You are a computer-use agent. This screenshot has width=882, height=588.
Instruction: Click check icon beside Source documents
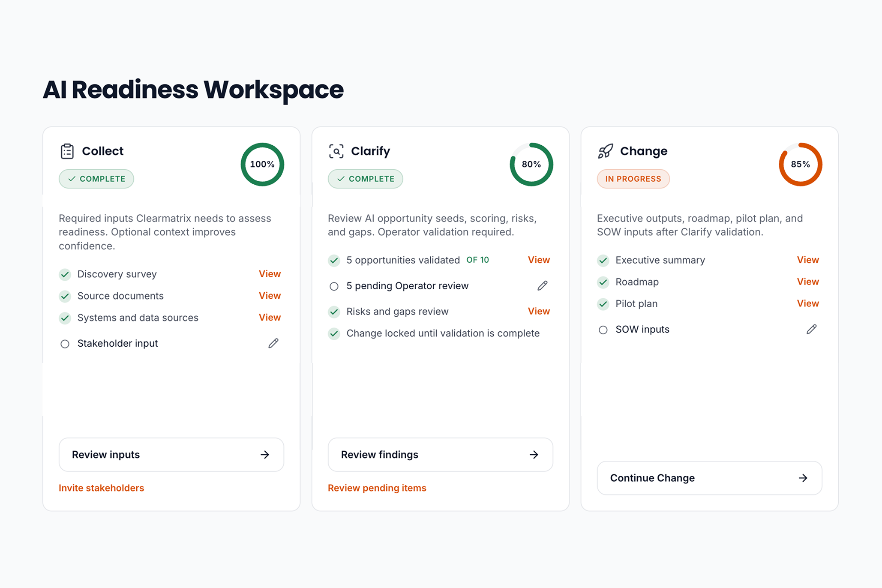pyautogui.click(x=65, y=296)
